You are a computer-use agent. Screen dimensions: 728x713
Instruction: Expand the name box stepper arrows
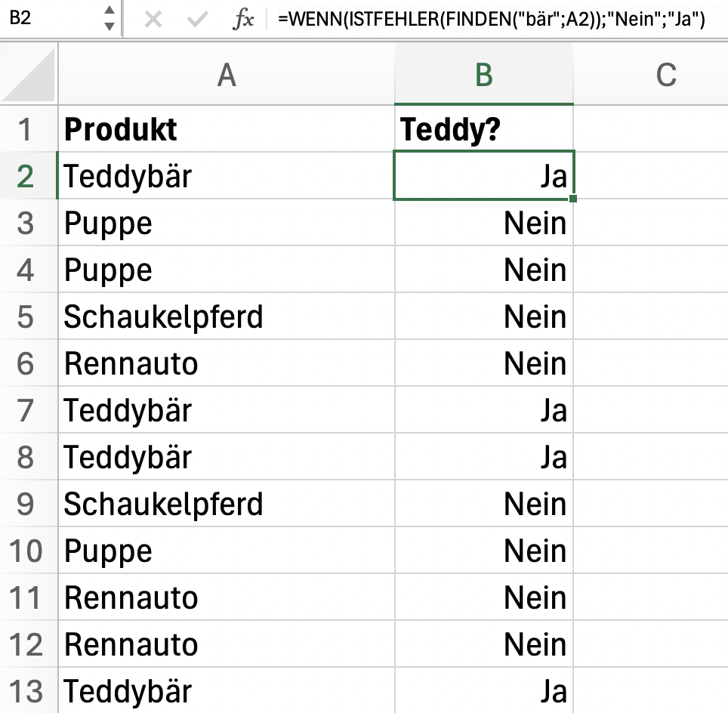pyautogui.click(x=110, y=19)
